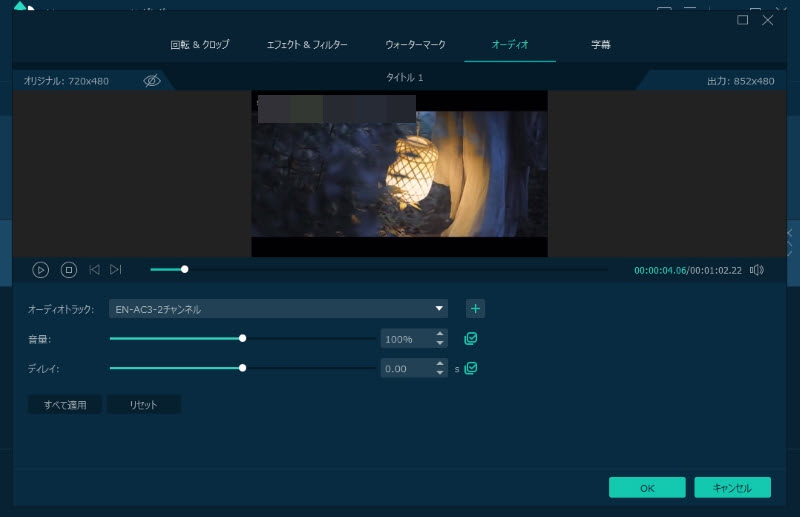Switch to the 回転 & クロップ tab

[199, 45]
